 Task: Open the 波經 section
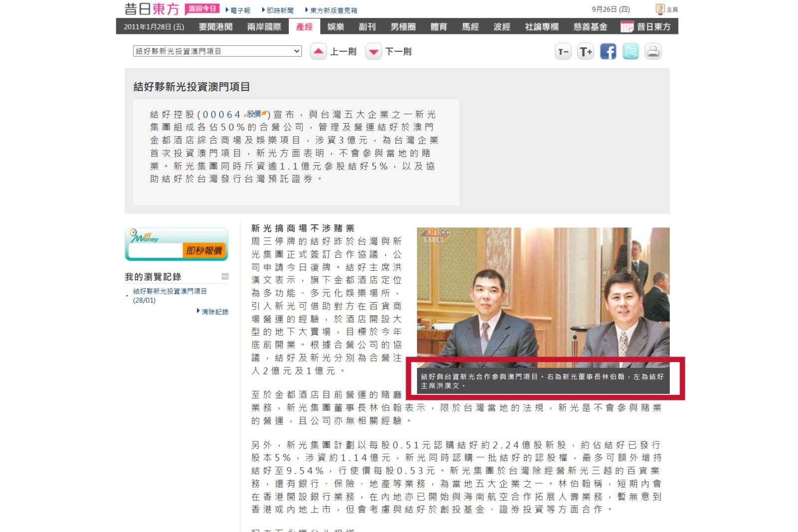tap(502, 26)
